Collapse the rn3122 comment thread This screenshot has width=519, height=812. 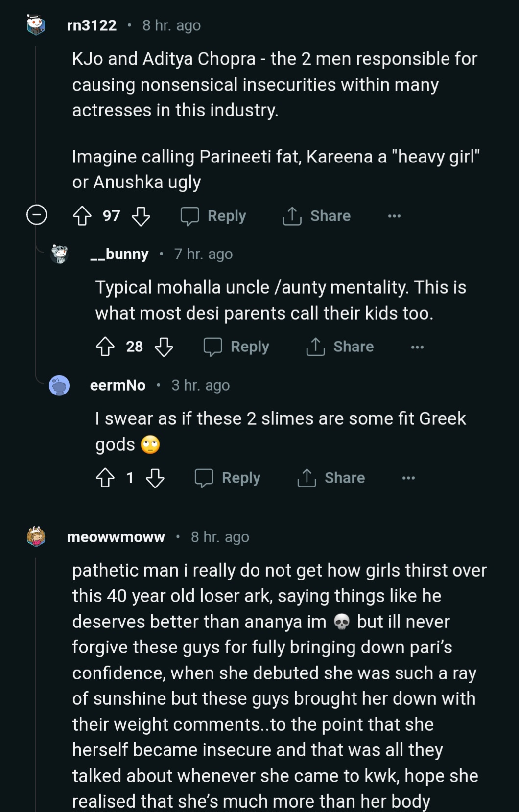pos(37,215)
